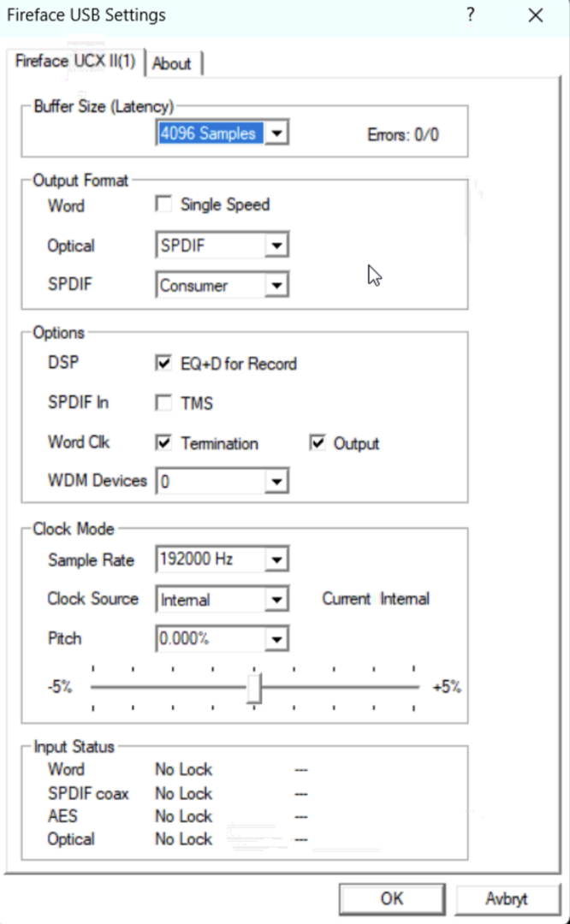Click the Word No Lock status
570x924 pixels.
coord(183,770)
